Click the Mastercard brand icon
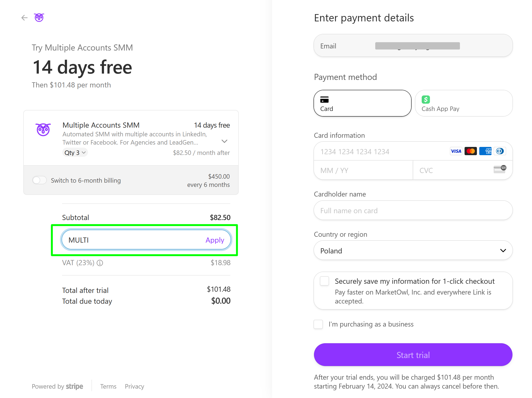 tap(470, 151)
